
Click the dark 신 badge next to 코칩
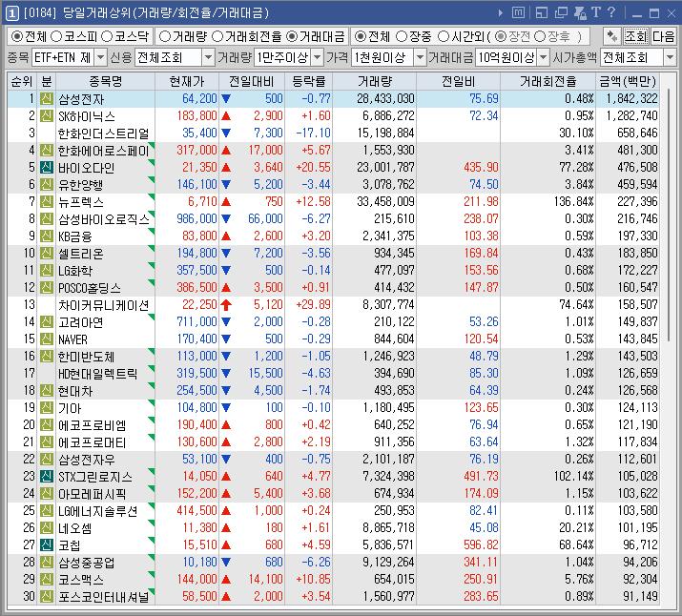coord(47,545)
